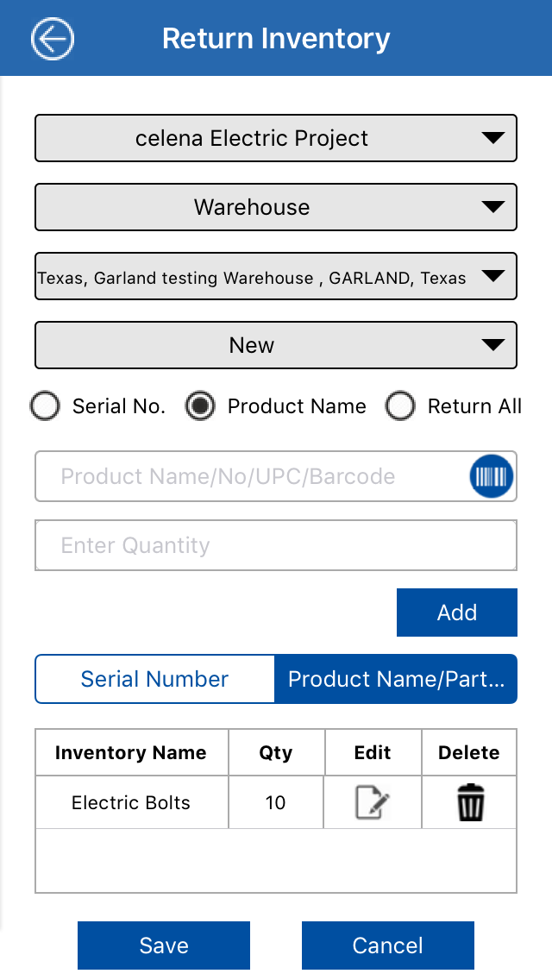Tap the back arrow icon
The image size is (552, 980).
coord(53,39)
